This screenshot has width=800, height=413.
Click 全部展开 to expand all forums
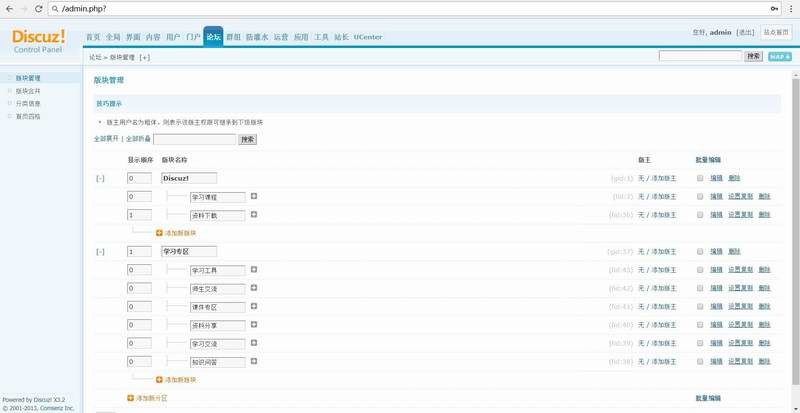coord(106,139)
